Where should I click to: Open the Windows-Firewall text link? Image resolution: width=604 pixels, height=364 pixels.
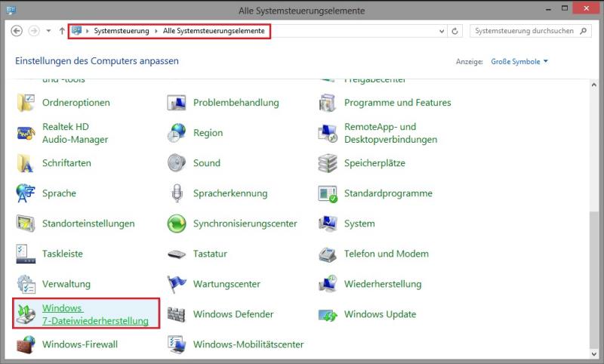[x=80, y=344]
